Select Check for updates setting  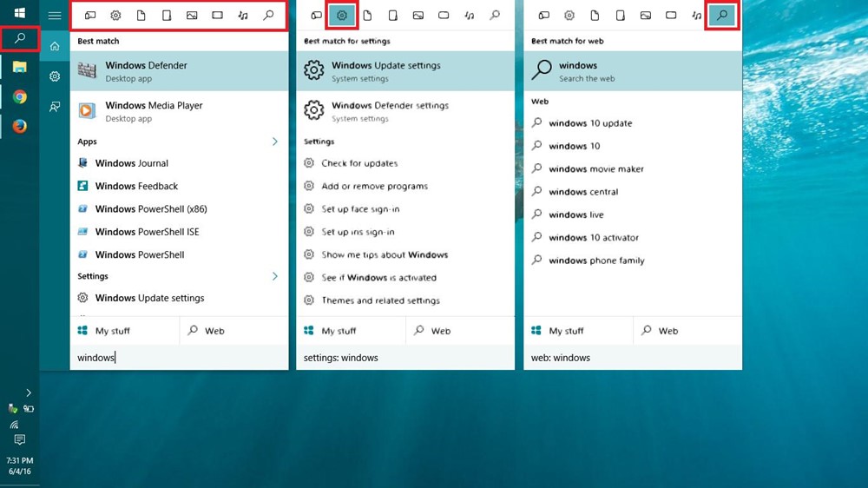tap(405, 163)
